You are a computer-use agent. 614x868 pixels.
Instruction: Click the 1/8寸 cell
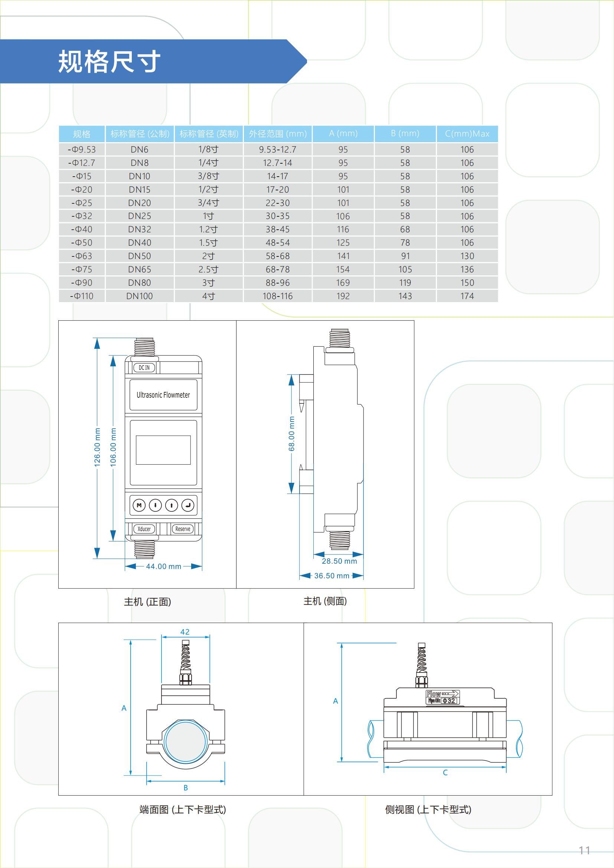[209, 149]
